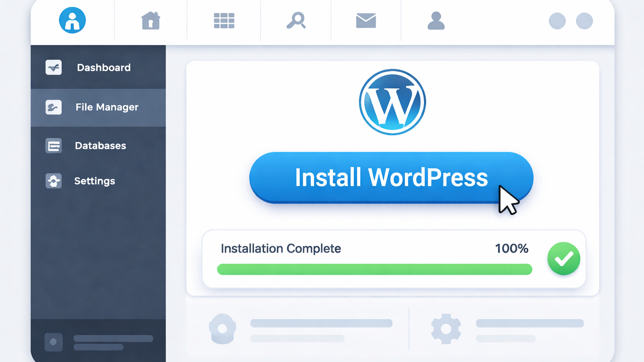Open the Databases section from the sidebar
Screen dimensions: 644x362
100,145
